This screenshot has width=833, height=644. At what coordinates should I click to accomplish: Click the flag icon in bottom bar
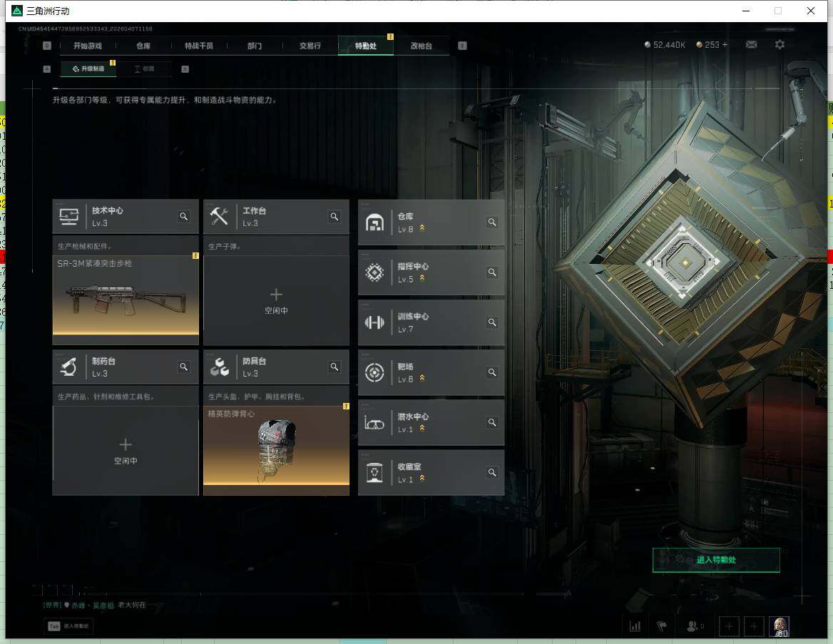click(662, 626)
